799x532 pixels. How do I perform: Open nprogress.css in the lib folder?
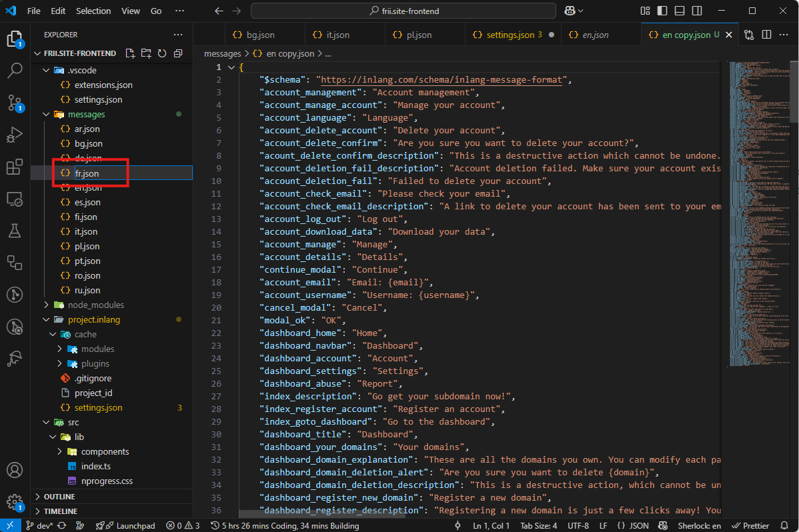[x=107, y=481]
